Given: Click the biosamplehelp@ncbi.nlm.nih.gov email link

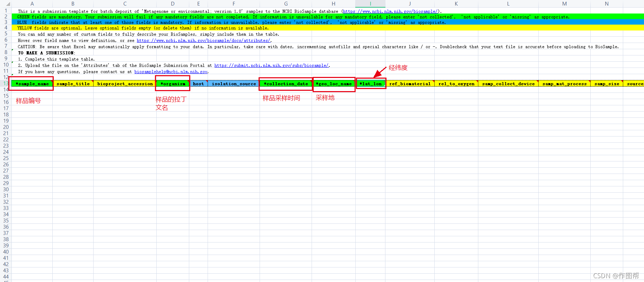Looking at the screenshot, I should point(171,72).
